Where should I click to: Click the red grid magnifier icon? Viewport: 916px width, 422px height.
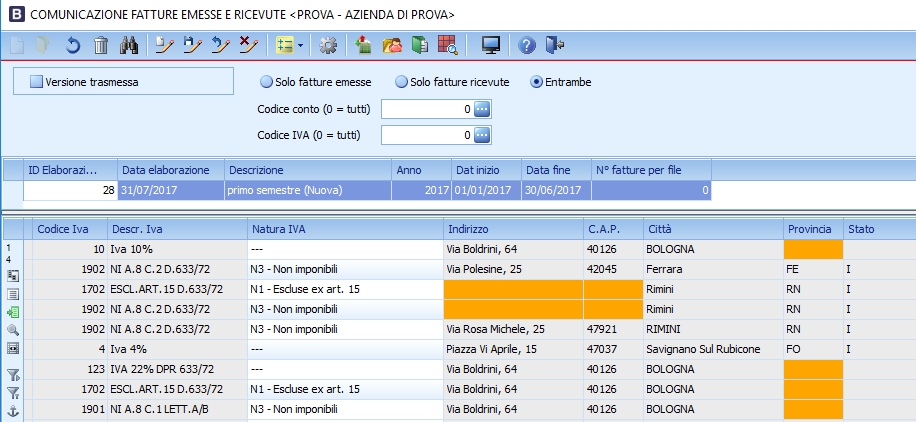tap(448, 45)
